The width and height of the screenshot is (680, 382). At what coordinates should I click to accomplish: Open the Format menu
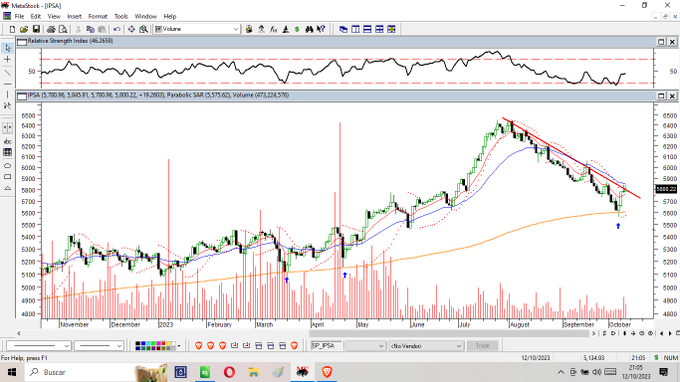(98, 16)
